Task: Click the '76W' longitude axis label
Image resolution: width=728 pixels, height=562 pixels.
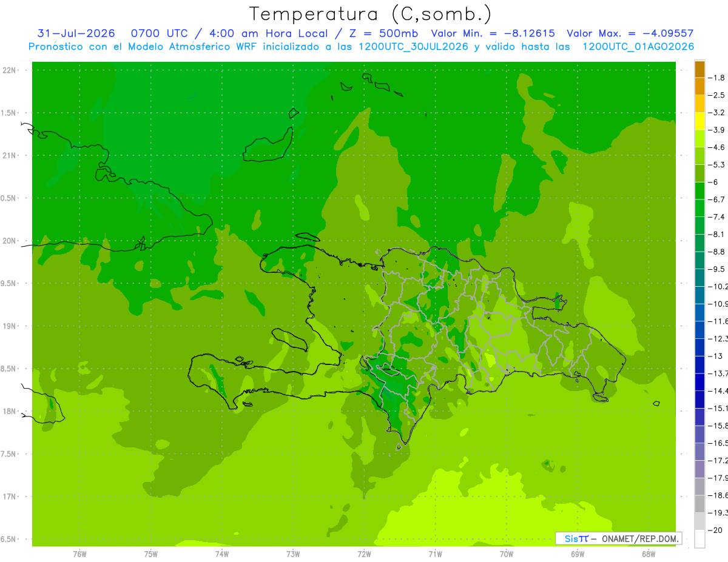Action: pyautogui.click(x=79, y=554)
